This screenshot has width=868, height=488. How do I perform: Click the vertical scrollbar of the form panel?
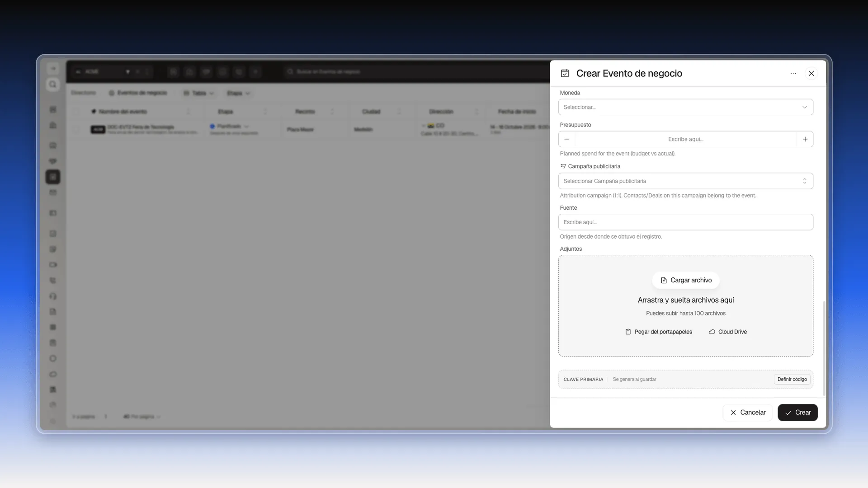(x=824, y=348)
